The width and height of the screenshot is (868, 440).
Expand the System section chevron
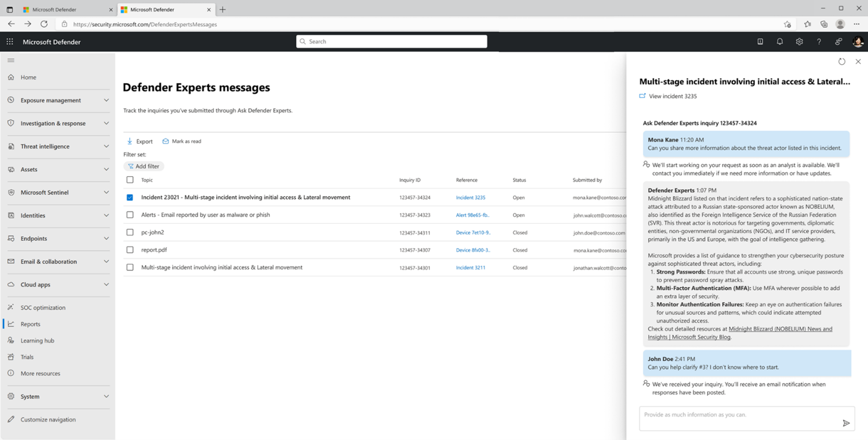pos(106,396)
